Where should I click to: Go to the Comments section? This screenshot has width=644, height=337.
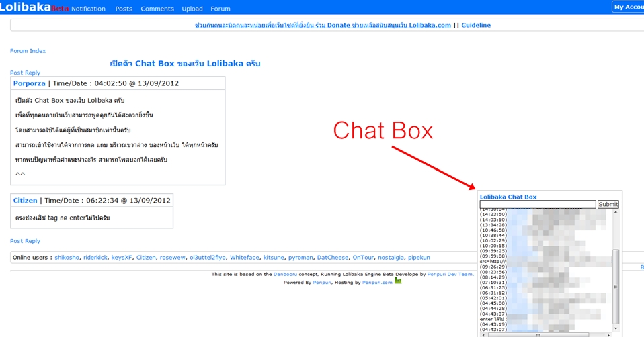(x=157, y=9)
